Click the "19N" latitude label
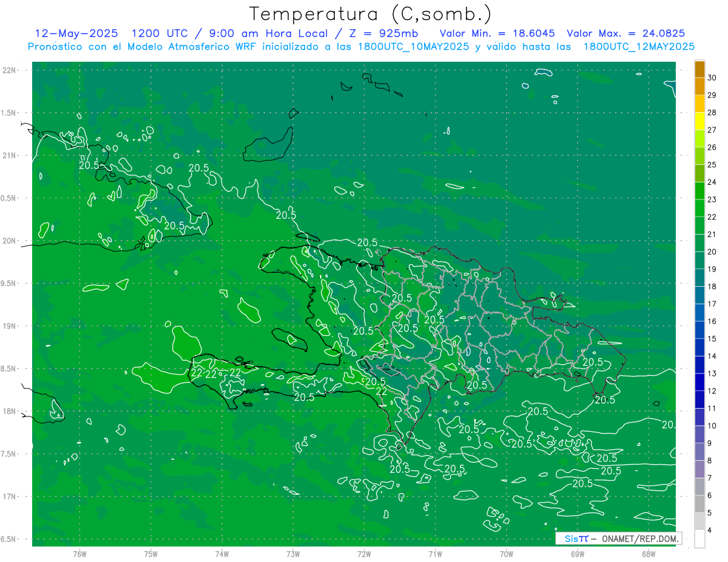Image resolution: width=728 pixels, height=562 pixels. click(9, 326)
